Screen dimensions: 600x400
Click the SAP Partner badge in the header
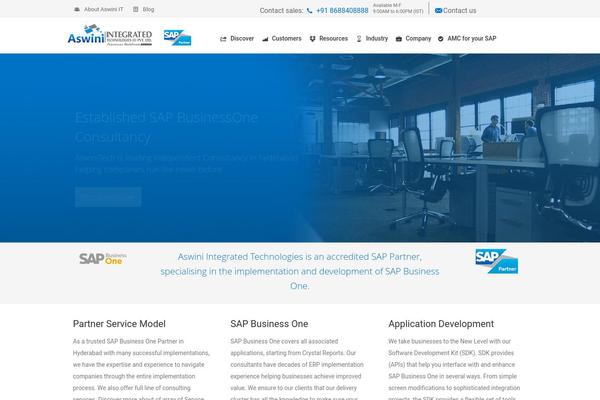177,38
